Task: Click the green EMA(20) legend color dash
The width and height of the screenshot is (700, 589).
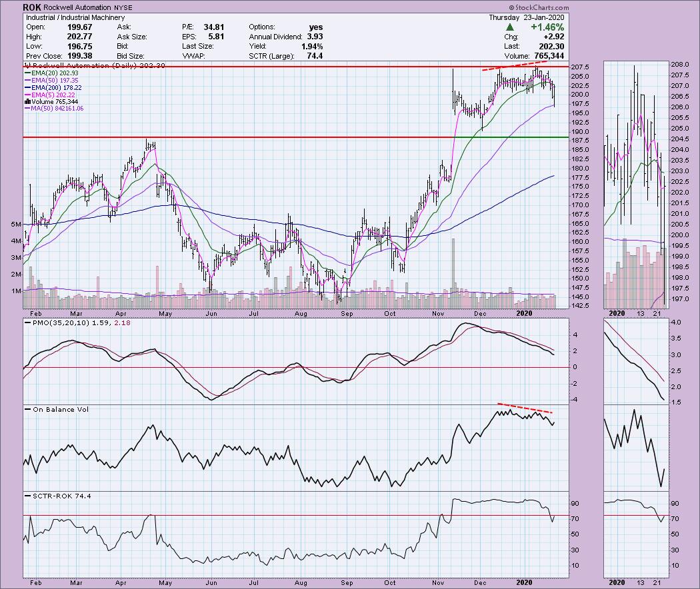Action: (x=28, y=73)
